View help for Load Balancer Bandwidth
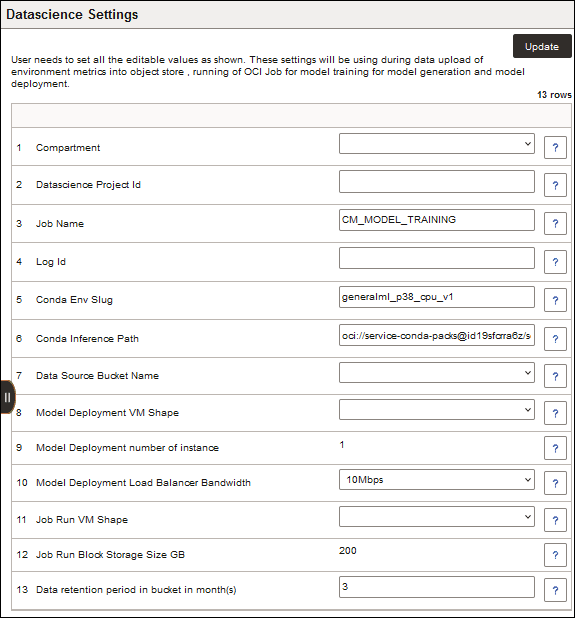575x618 pixels. 555,483
